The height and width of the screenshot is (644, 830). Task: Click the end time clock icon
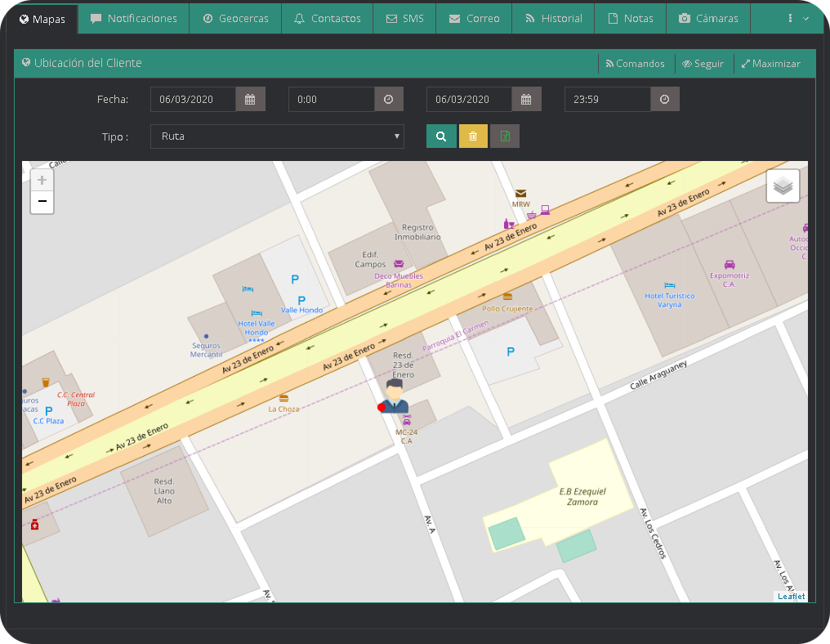665,100
